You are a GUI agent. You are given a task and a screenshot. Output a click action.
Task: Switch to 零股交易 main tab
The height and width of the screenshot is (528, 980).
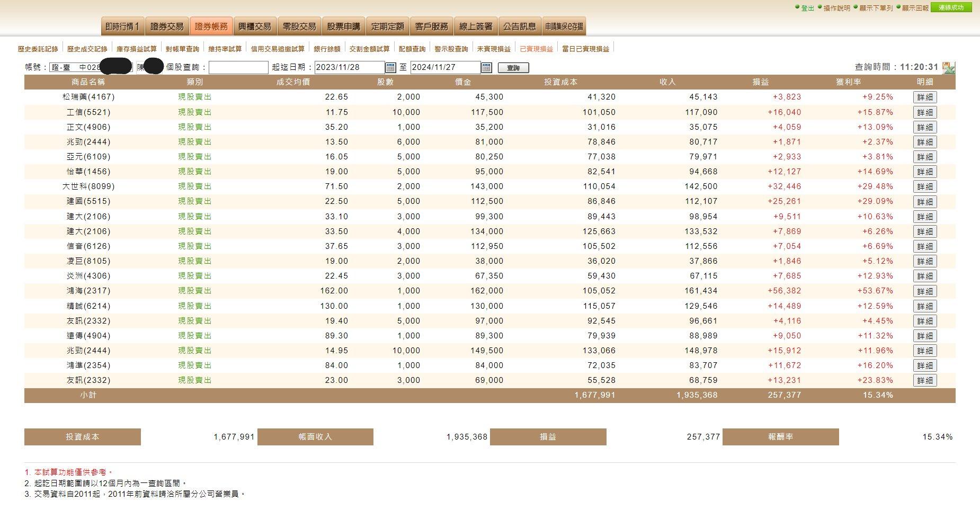(299, 26)
